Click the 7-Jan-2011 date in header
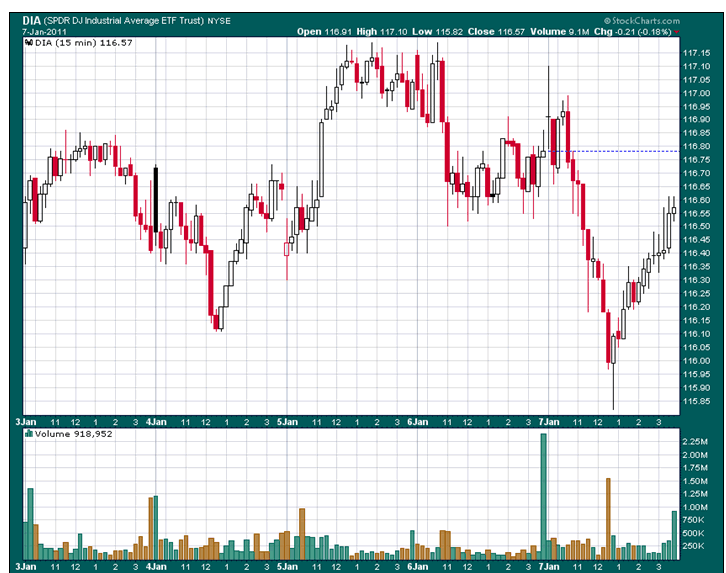 (44, 32)
